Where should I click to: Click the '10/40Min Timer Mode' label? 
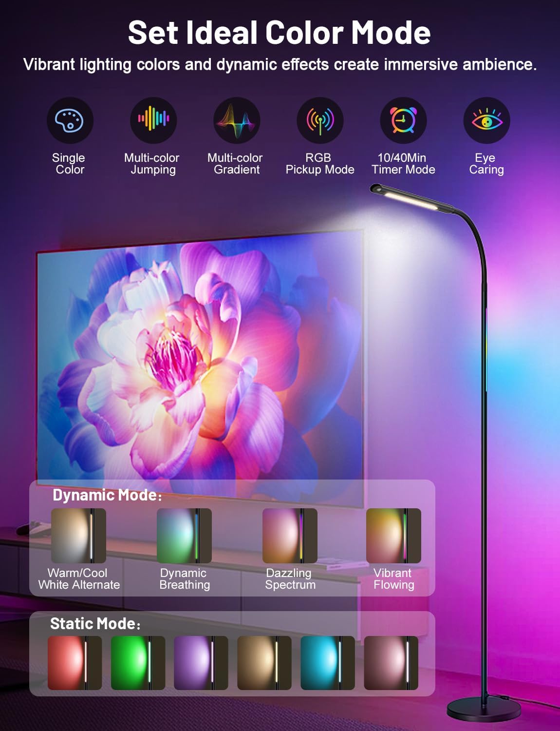tap(403, 164)
